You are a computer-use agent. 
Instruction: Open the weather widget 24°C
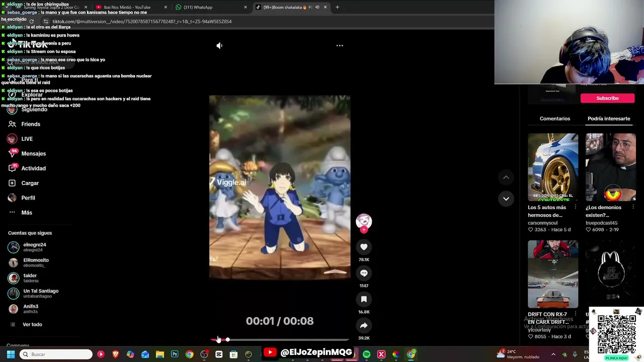click(517, 354)
